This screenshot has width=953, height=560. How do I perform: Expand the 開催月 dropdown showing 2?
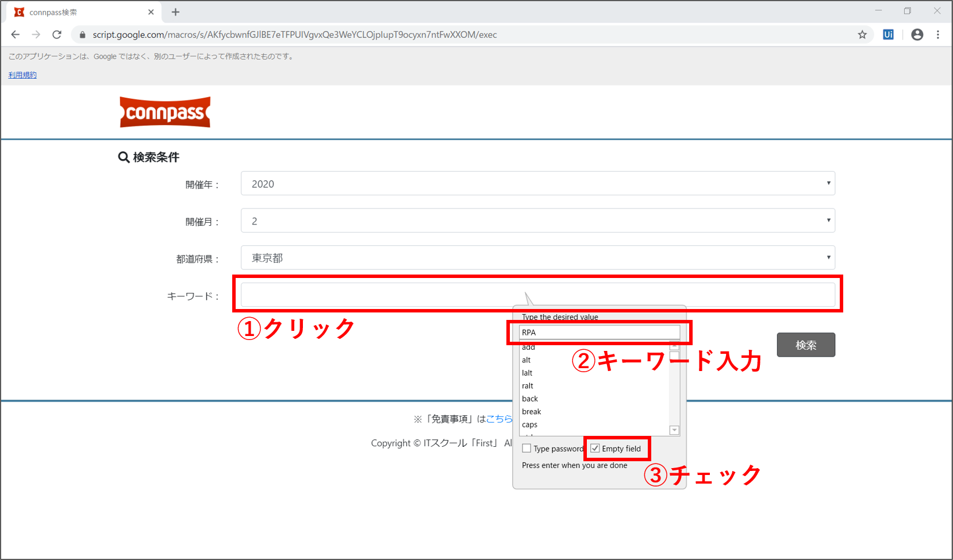click(537, 221)
